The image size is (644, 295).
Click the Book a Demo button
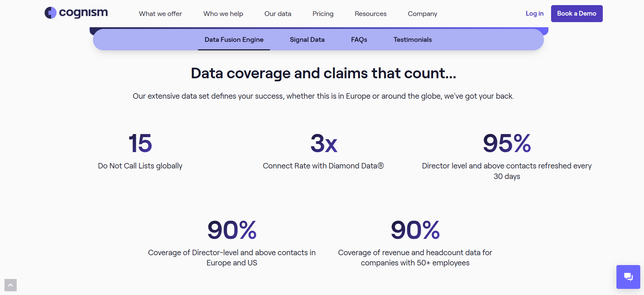[x=577, y=14]
